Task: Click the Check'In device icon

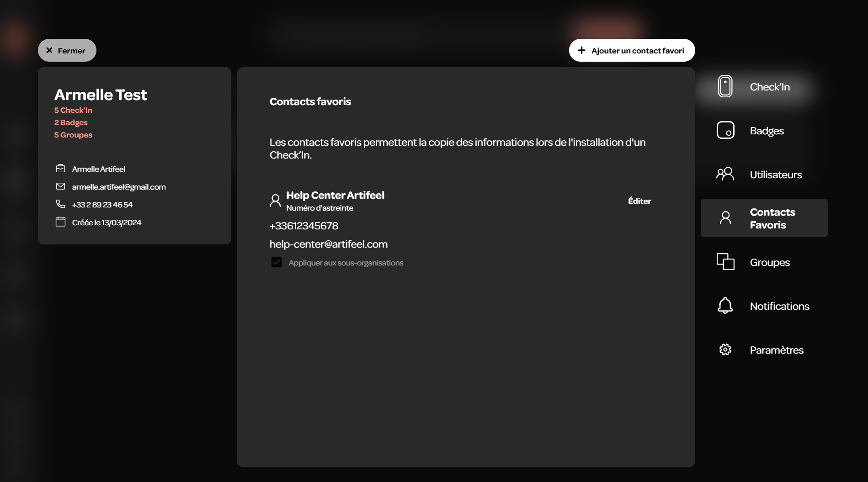Action: click(725, 86)
